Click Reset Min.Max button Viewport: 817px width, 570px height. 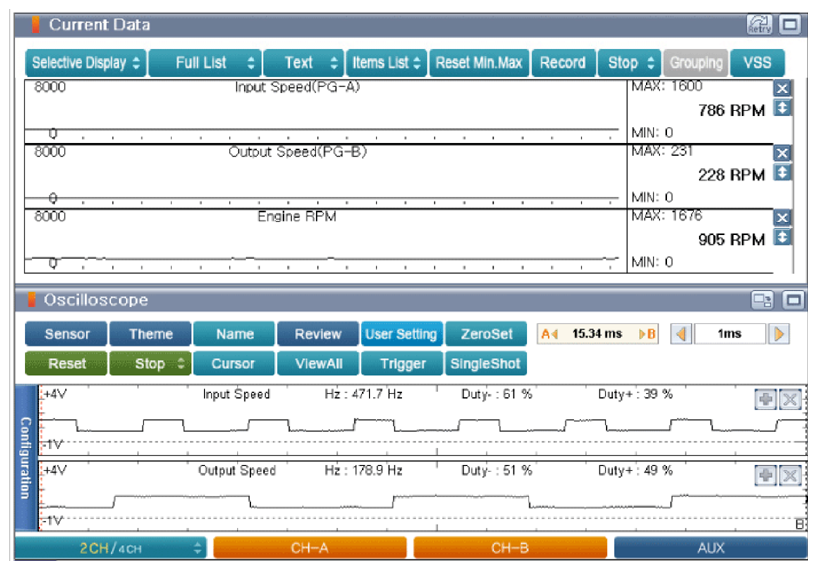tap(479, 63)
